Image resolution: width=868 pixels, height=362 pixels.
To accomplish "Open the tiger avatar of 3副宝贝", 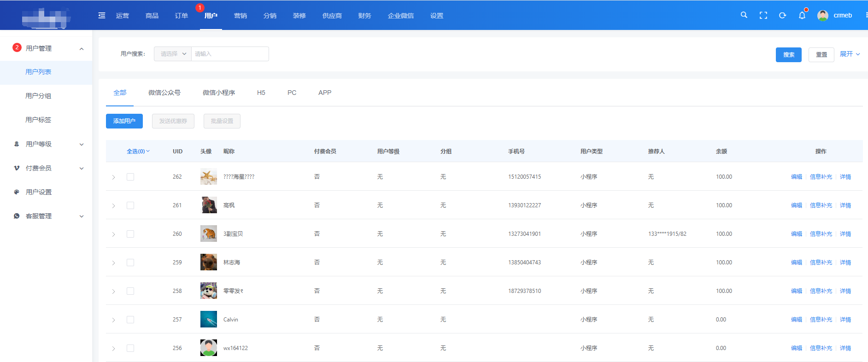I will (x=209, y=234).
